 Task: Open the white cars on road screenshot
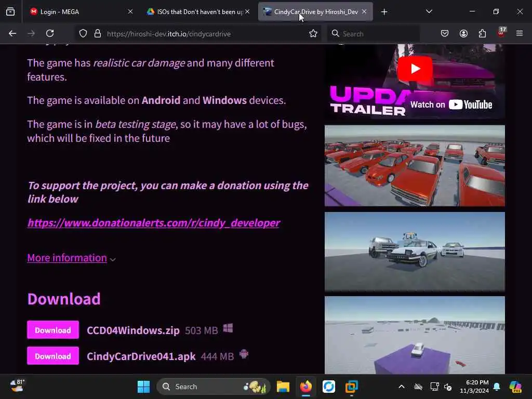(x=415, y=251)
